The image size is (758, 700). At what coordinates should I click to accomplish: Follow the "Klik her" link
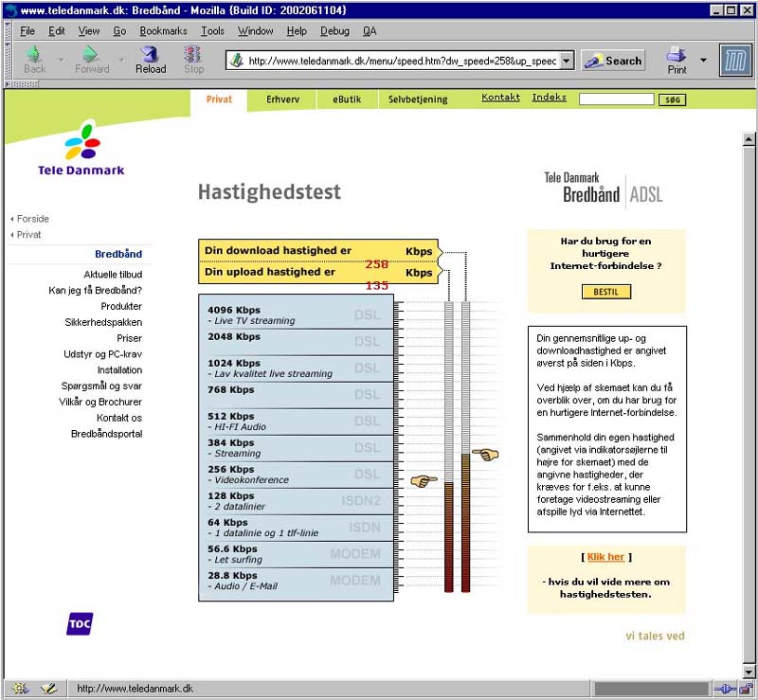pos(605,557)
